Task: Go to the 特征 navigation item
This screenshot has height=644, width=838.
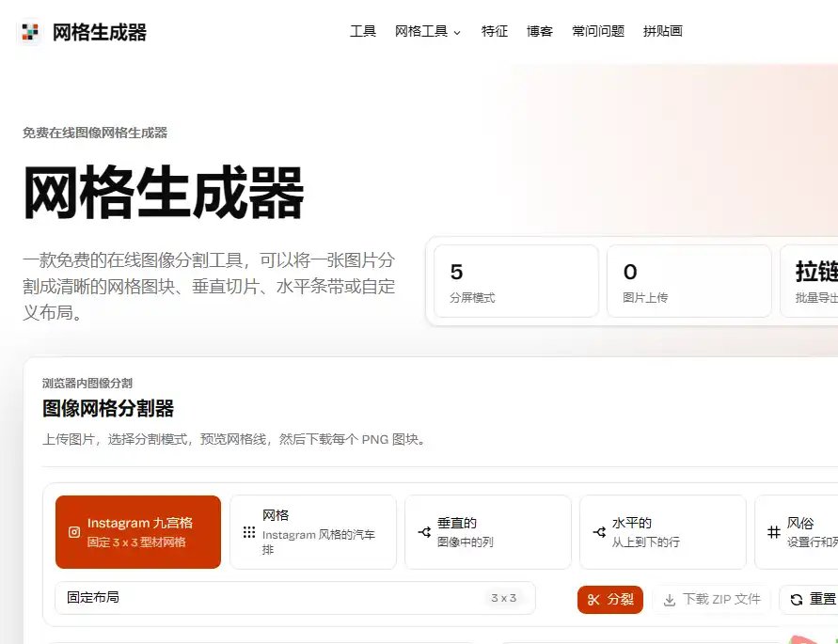Action: point(495,31)
